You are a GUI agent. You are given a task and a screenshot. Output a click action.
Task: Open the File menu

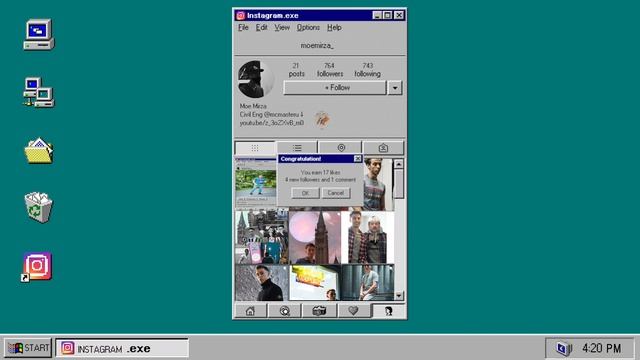click(243, 27)
